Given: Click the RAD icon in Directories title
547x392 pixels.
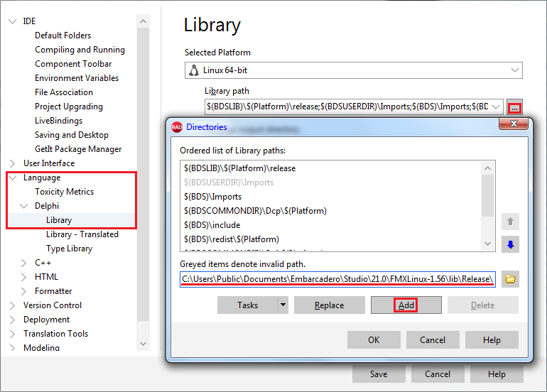Looking at the screenshot, I should (177, 127).
